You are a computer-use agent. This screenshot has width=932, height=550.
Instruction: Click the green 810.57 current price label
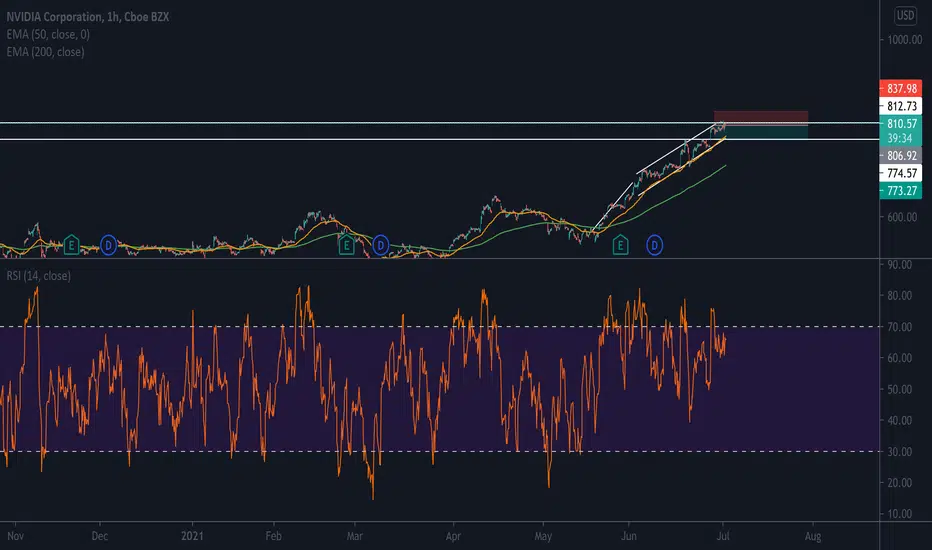click(x=900, y=123)
